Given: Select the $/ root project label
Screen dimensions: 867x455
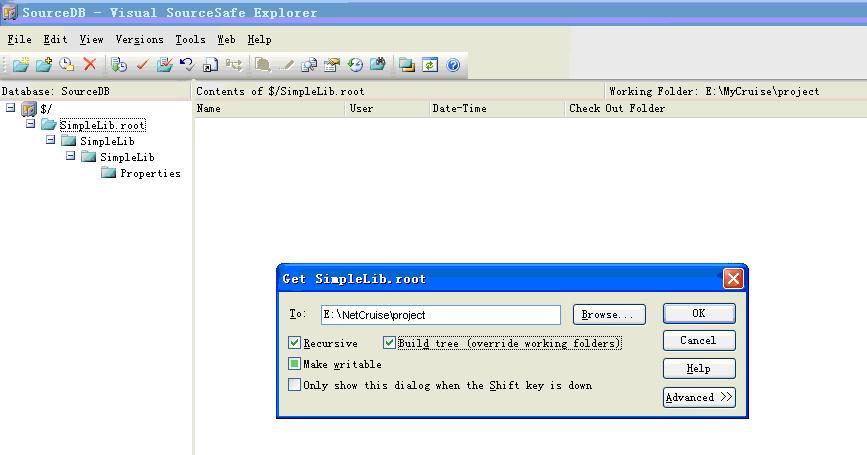Looking at the screenshot, I should (x=46, y=109).
